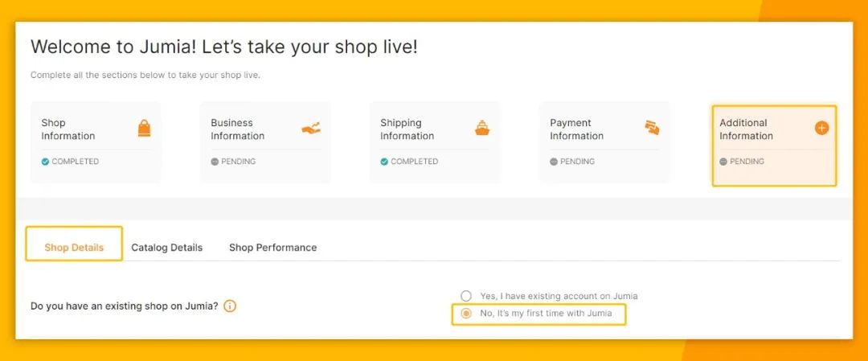The width and height of the screenshot is (868, 361).
Task: Click the Shipping Information ship icon
Action: (x=482, y=128)
